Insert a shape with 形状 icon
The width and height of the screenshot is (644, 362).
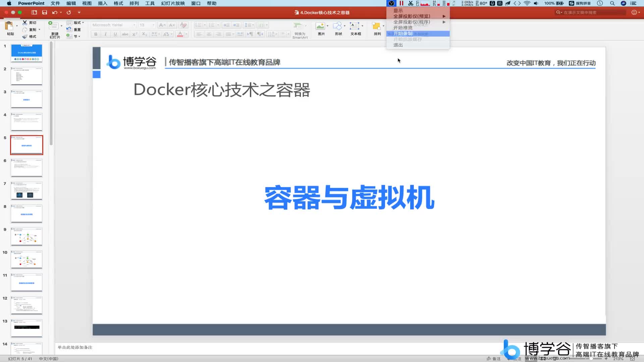pyautogui.click(x=337, y=26)
